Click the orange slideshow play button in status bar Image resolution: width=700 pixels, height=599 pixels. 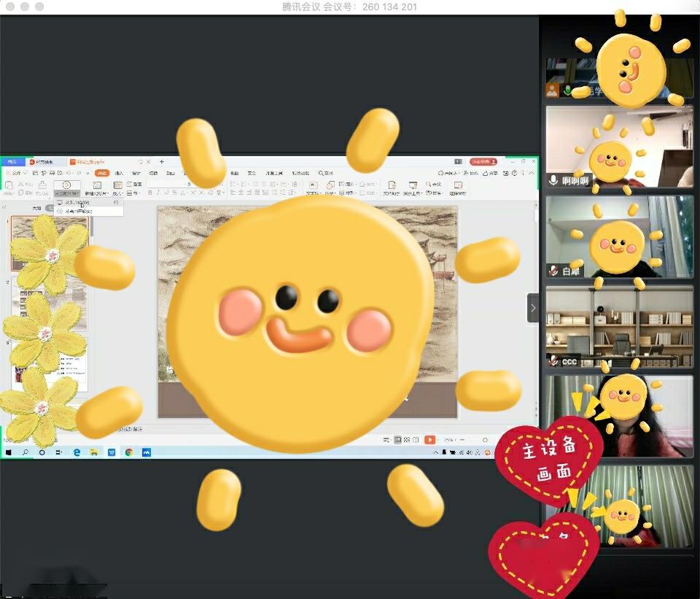[429, 440]
